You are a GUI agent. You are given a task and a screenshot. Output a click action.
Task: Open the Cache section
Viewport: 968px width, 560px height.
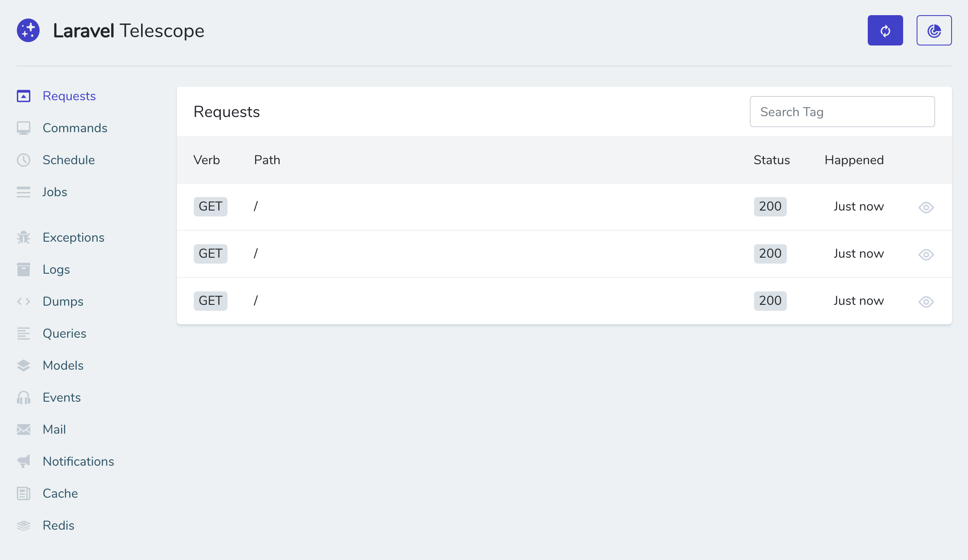[60, 493]
